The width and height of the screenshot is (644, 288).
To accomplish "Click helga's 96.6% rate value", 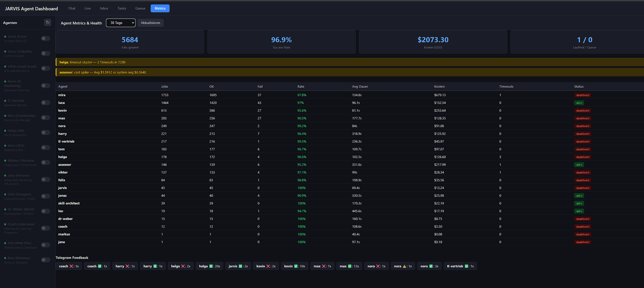I will 302,157.
